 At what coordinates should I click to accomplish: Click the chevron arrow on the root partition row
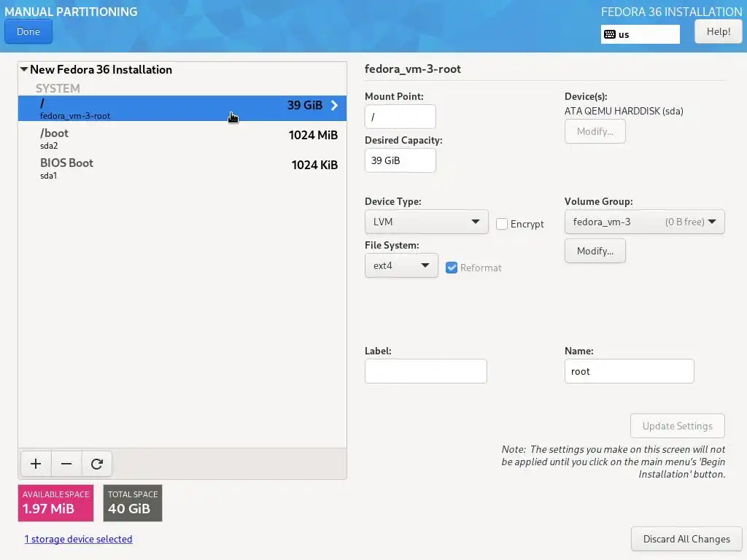click(x=334, y=105)
